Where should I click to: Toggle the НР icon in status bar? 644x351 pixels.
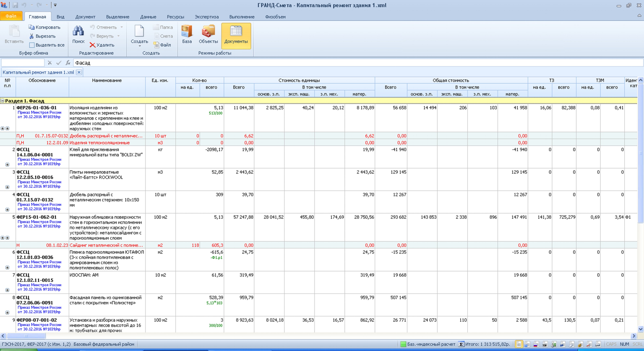click(x=562, y=344)
